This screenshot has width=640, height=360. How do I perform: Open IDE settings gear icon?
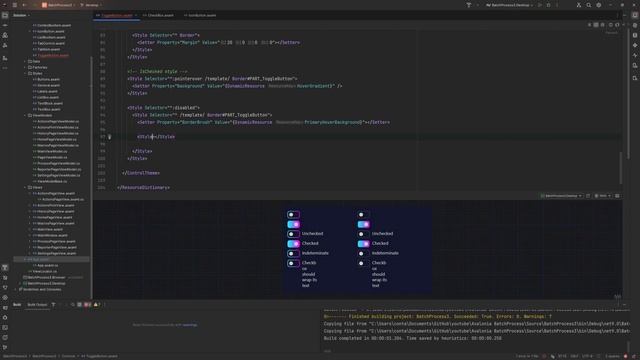[599, 5]
